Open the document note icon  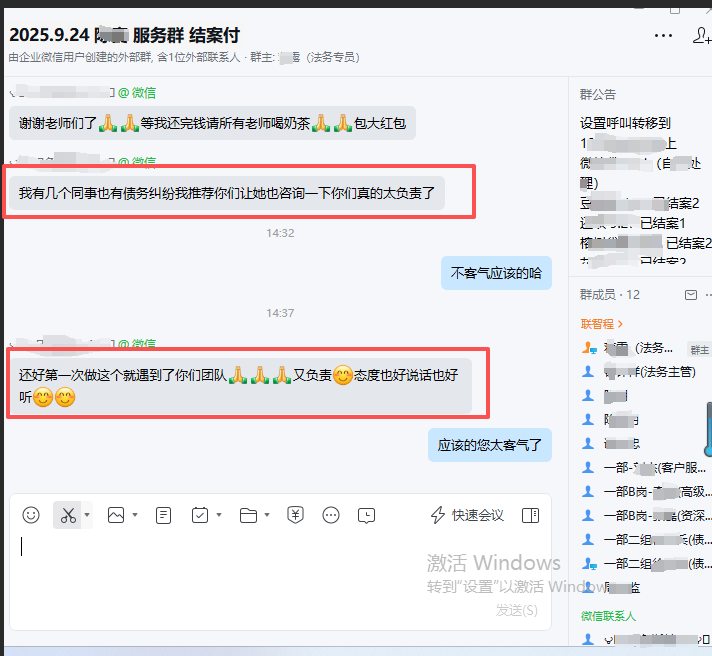[163, 516]
